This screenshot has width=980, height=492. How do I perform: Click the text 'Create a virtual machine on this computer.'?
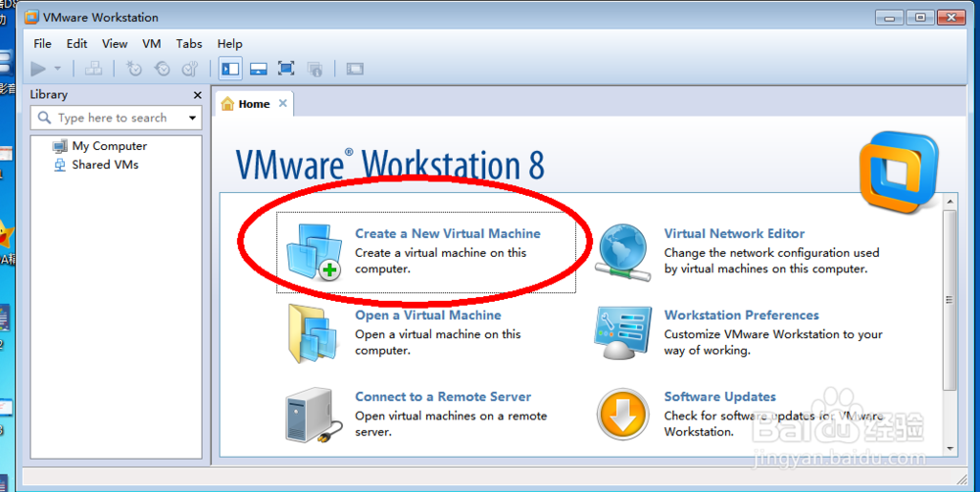click(x=441, y=261)
